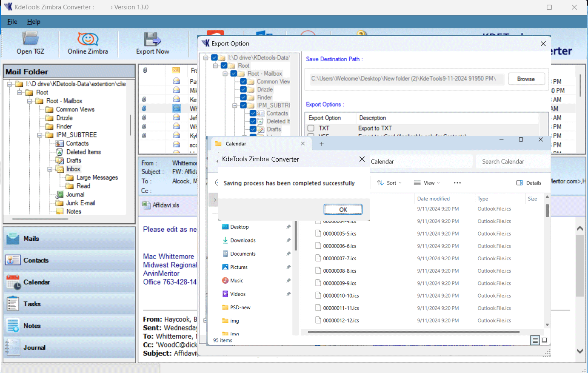Close the KdeTools Zimbra Converter message dialog
The width and height of the screenshot is (588, 373).
click(362, 159)
